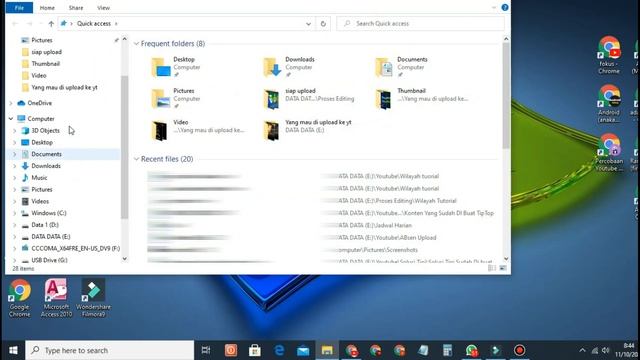
Task: Expand the Documents node in the sidebar
Action: (x=15, y=154)
